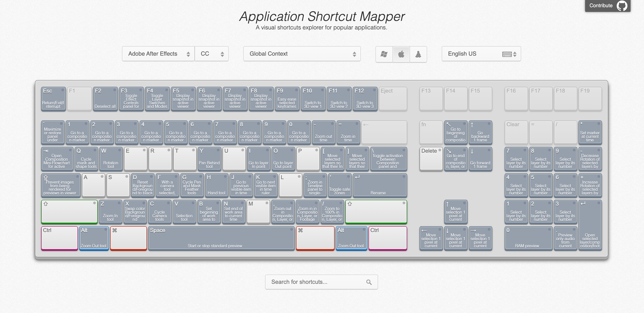Choose the Linux penguin platform icon
This screenshot has width=644, height=313.
point(418,54)
